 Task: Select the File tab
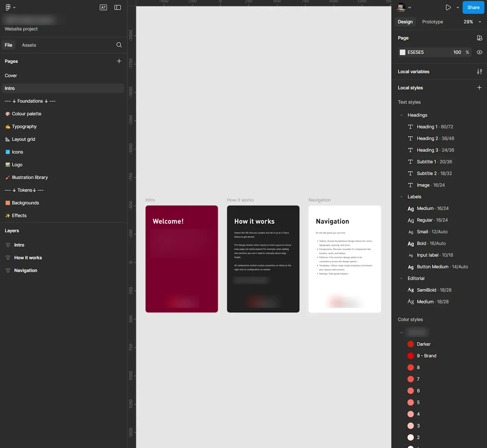point(9,45)
